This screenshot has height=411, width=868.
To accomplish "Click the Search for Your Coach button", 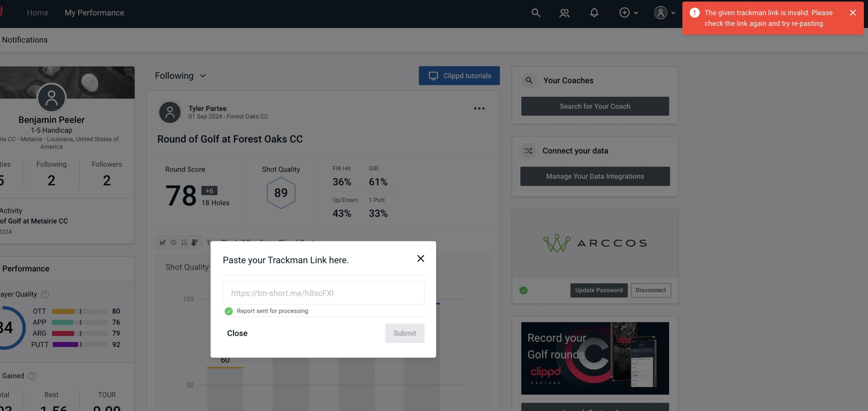I will click(595, 106).
